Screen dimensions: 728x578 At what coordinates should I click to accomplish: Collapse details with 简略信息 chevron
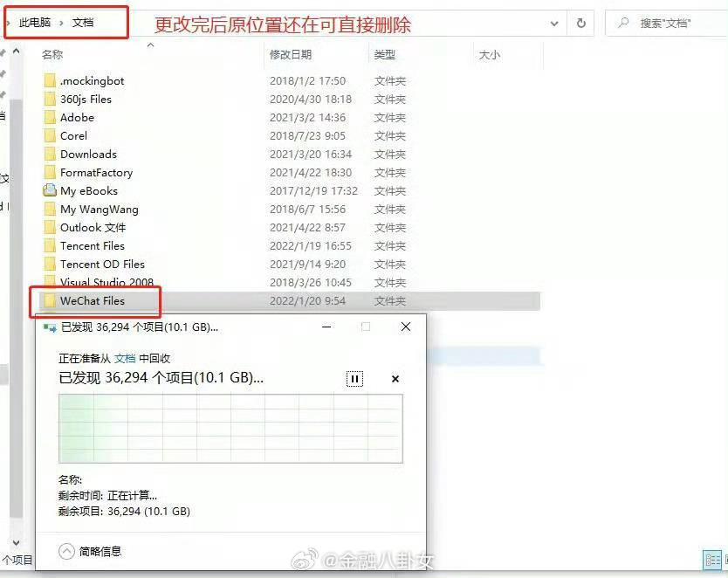tap(66, 552)
